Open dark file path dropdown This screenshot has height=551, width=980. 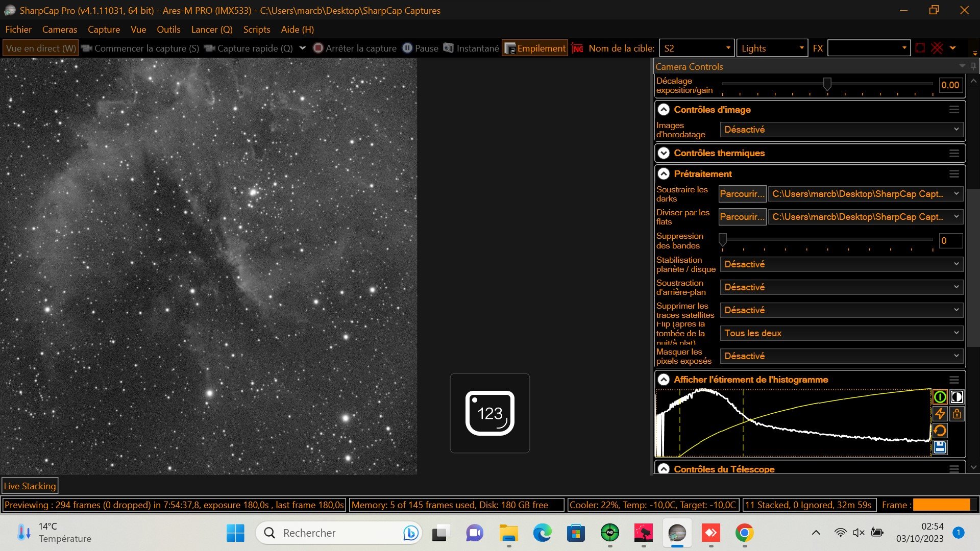[x=866, y=194]
